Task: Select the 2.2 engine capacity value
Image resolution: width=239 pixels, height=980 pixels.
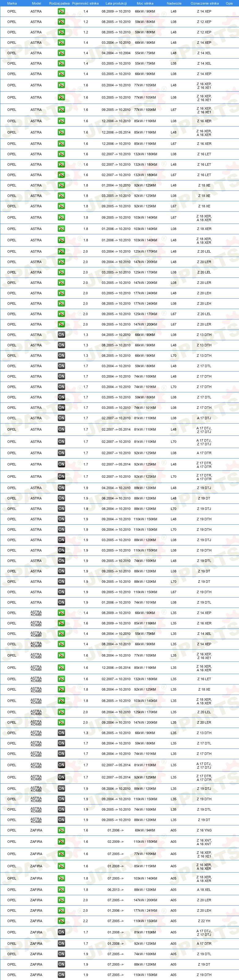Action: coord(85,921)
